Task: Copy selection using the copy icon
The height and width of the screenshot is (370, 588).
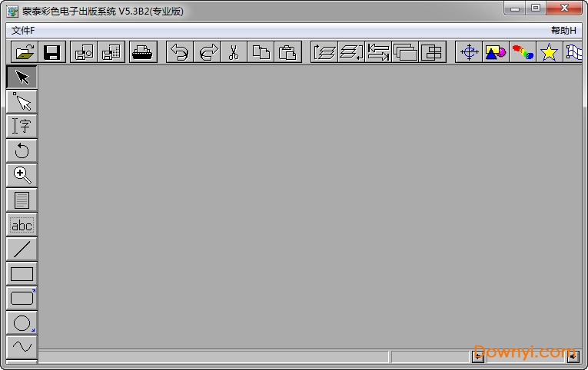Action: [x=261, y=52]
